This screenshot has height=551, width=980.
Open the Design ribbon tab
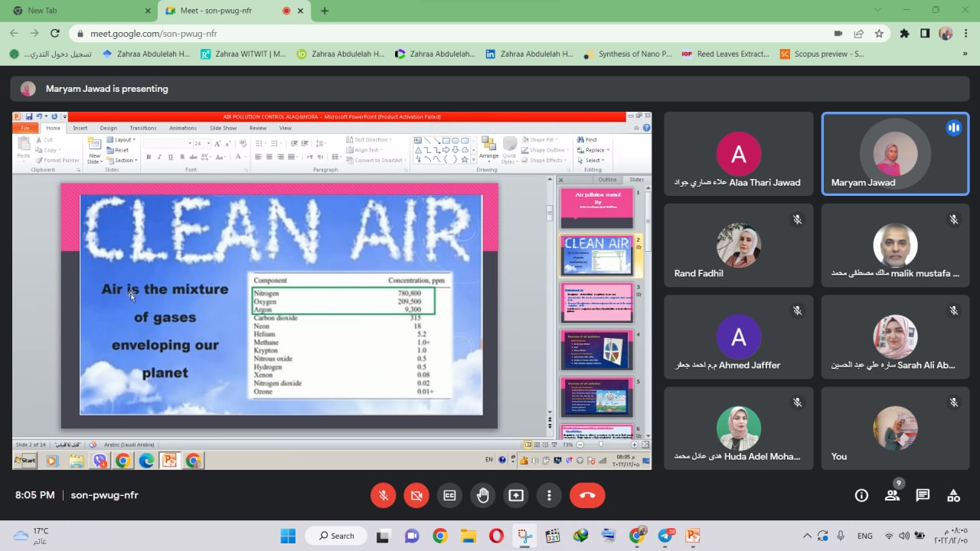pos(108,128)
